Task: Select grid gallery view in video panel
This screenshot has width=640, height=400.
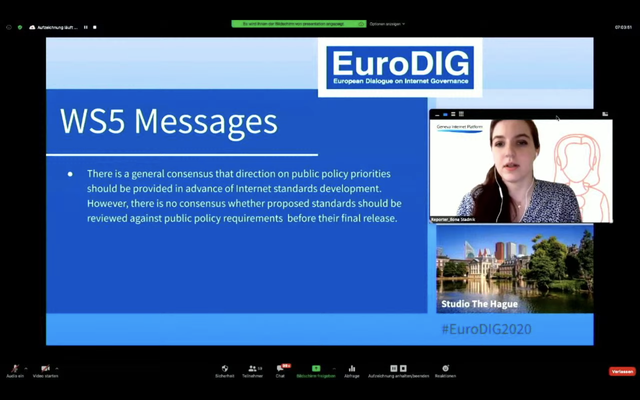Action: click(461, 114)
